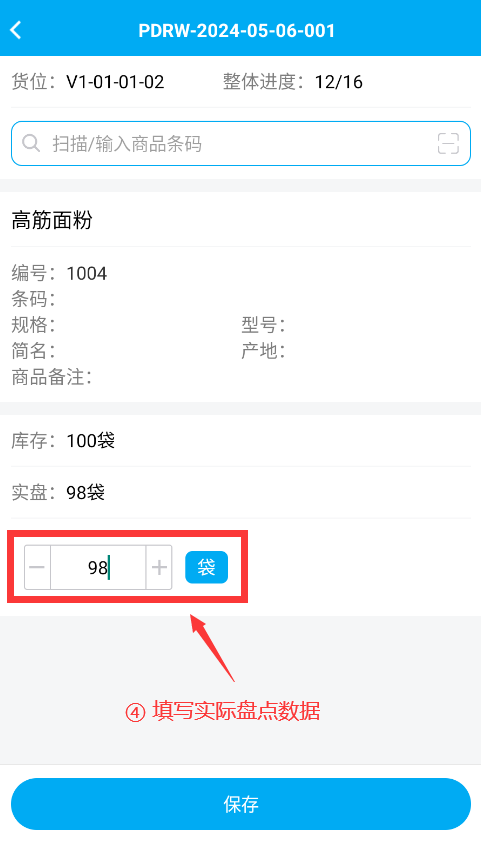
Task: Save the count with 保存 button
Action: (241, 804)
